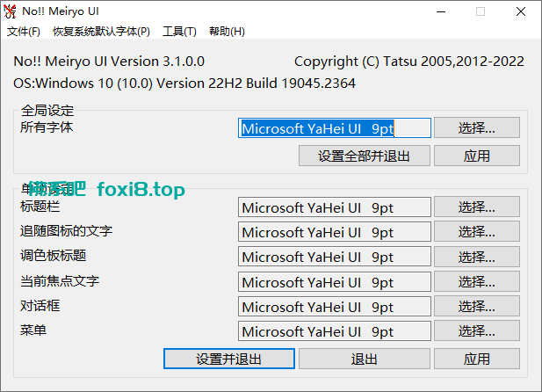Screen dimensions: 542x392
Task: Click 选择... button for 对话框
Action: click(x=477, y=306)
